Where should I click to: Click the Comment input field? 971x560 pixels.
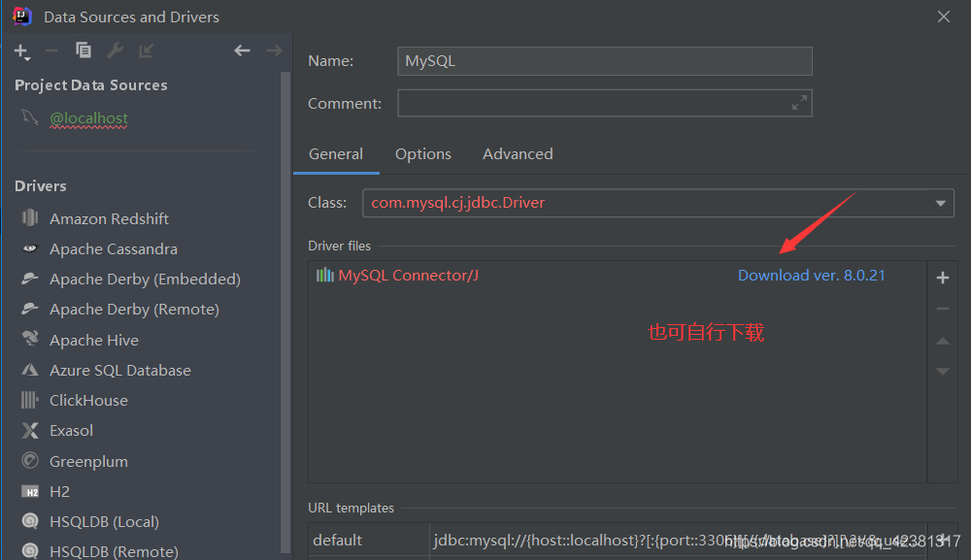point(604,103)
